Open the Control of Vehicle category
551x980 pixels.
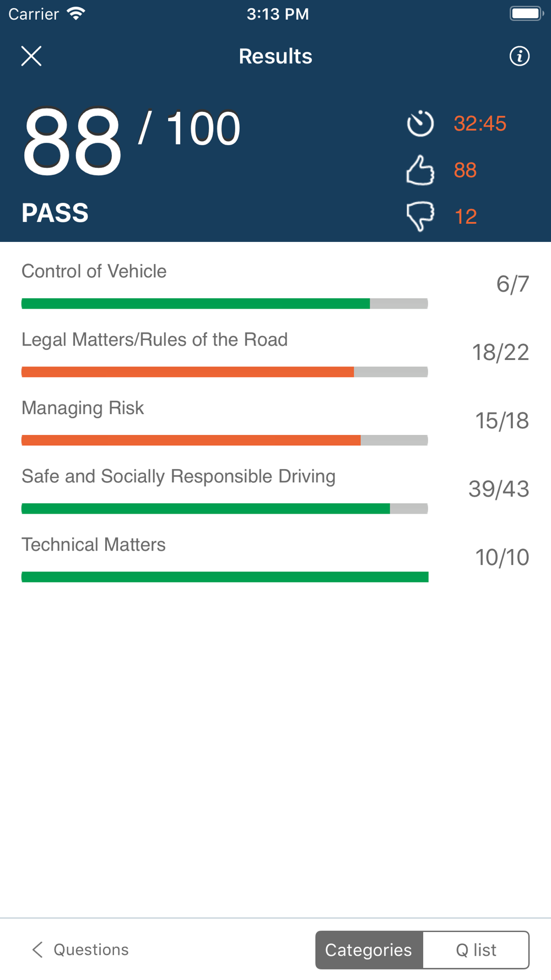[x=275, y=284]
